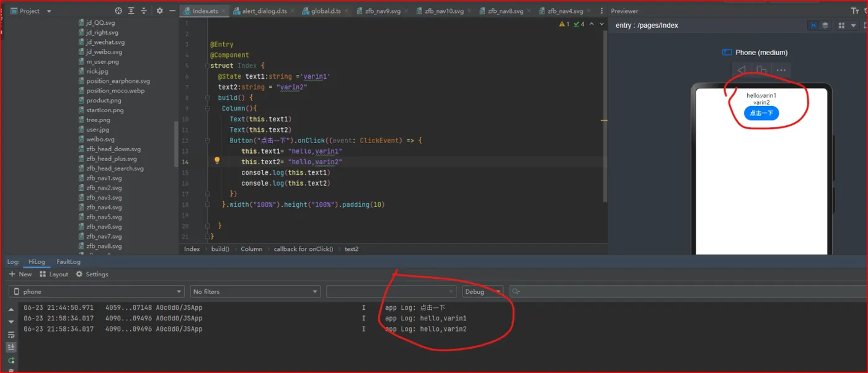
Task: Open the zfb_nav9.svg tab
Action: coord(384,11)
